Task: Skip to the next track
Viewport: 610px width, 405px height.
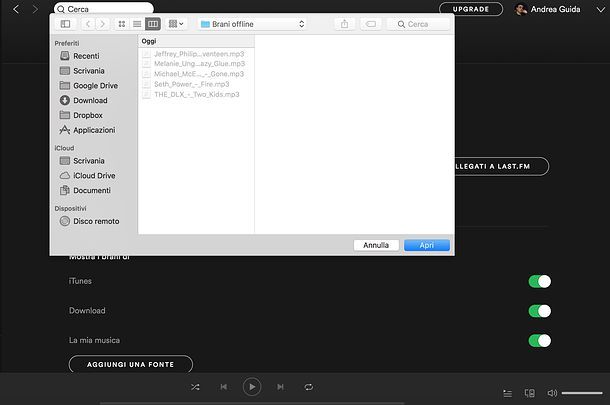Action: [x=281, y=386]
